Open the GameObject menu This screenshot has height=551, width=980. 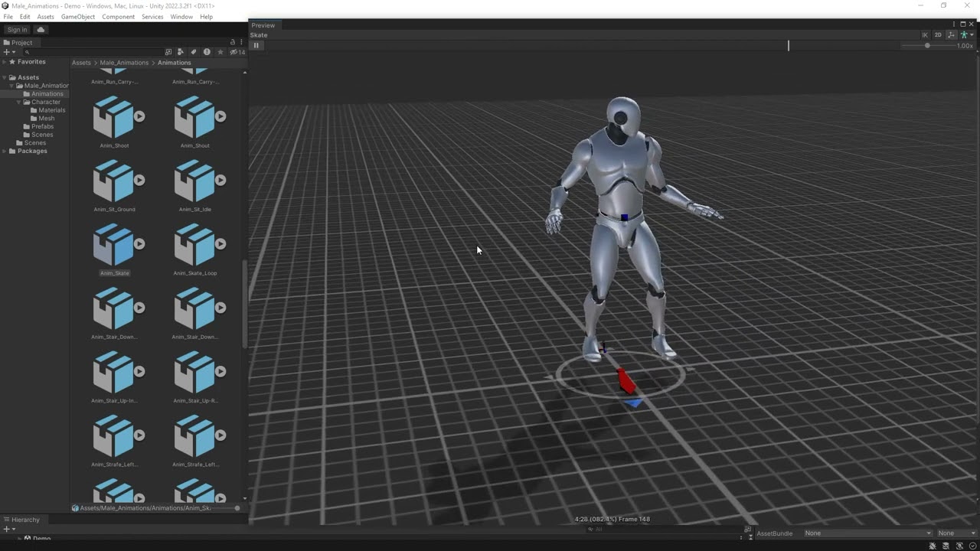tap(79, 16)
